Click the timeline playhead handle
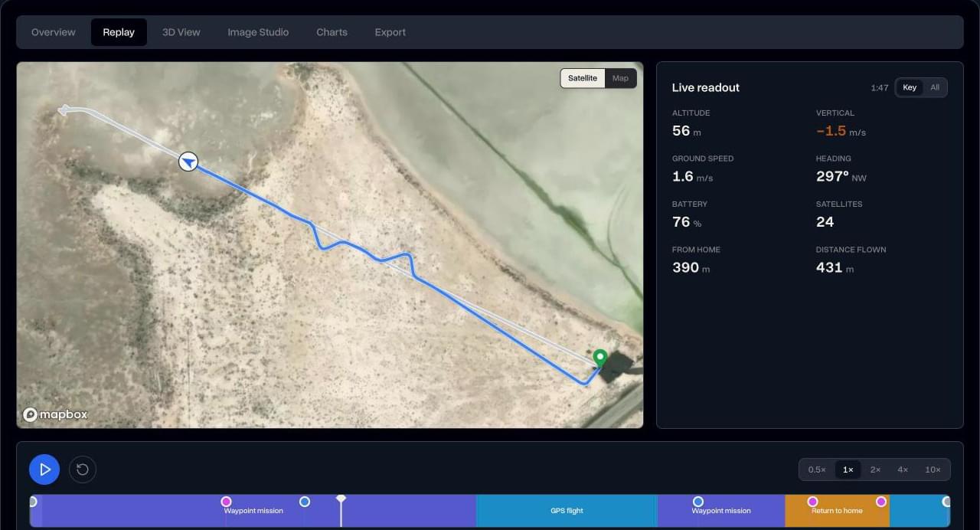This screenshot has width=980, height=530. tap(341, 499)
